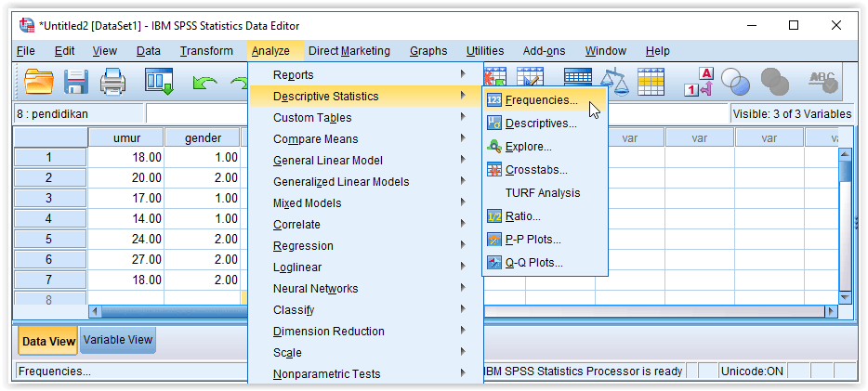This screenshot has width=868, height=391.
Task: Expand the Custom Tables submenu arrow
Action: [x=463, y=116]
